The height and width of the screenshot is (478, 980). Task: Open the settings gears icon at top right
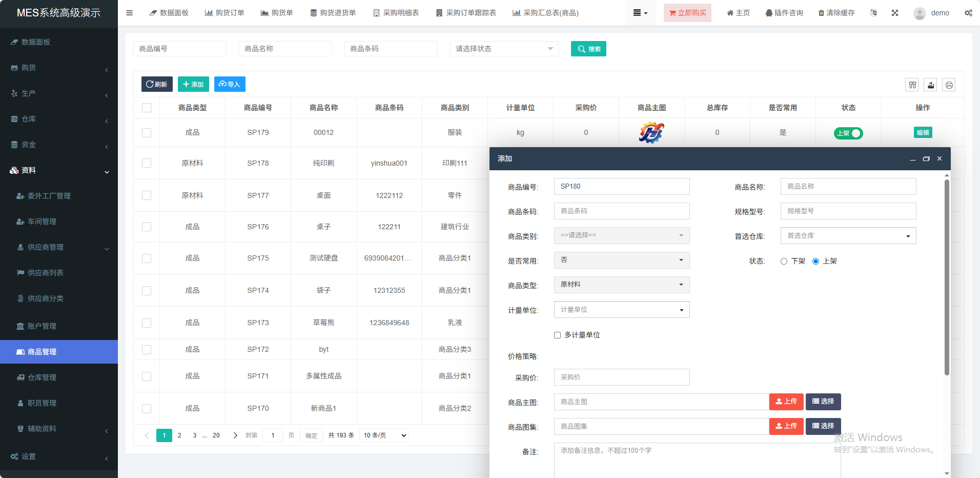[968, 13]
